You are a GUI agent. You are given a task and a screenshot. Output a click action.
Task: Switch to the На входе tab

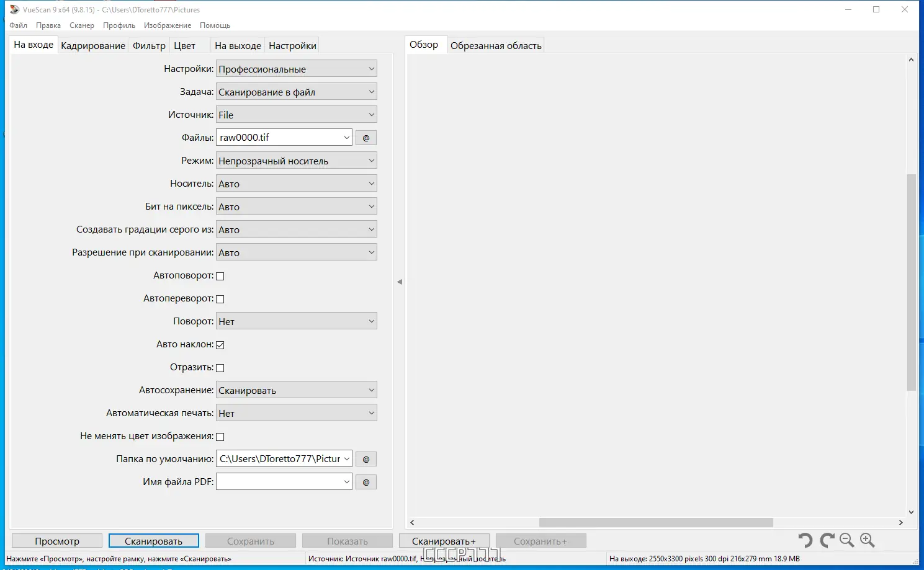click(x=34, y=45)
